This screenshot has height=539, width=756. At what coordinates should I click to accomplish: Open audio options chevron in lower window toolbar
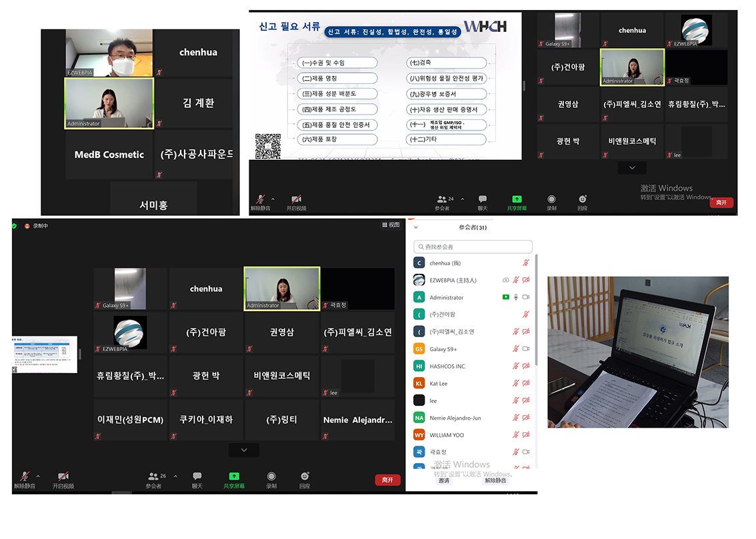coord(38,476)
